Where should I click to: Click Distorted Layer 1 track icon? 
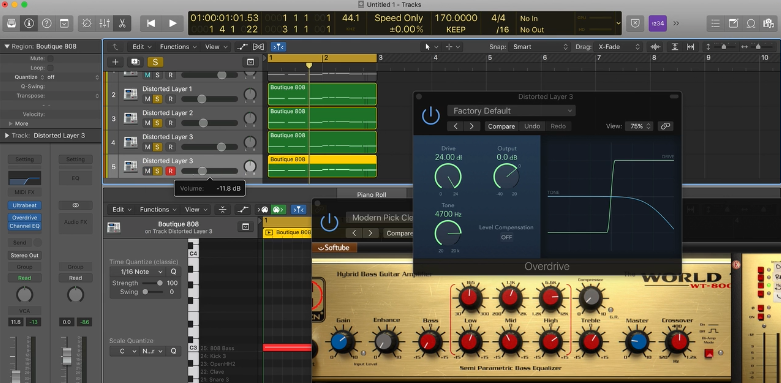[130, 94]
